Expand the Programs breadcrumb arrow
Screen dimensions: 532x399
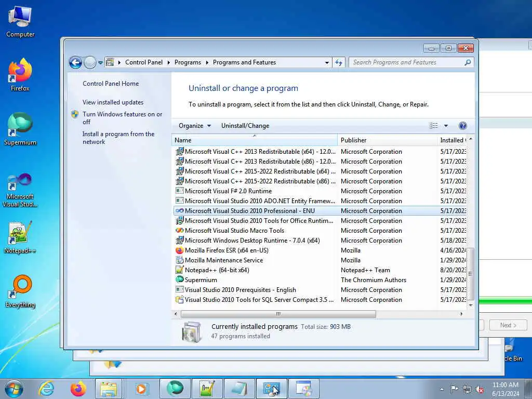(x=207, y=62)
